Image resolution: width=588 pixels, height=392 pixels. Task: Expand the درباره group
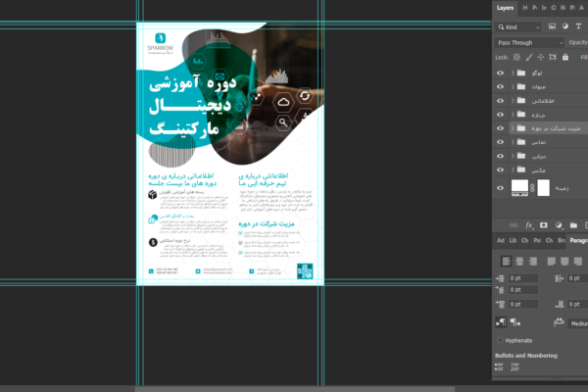(x=513, y=115)
